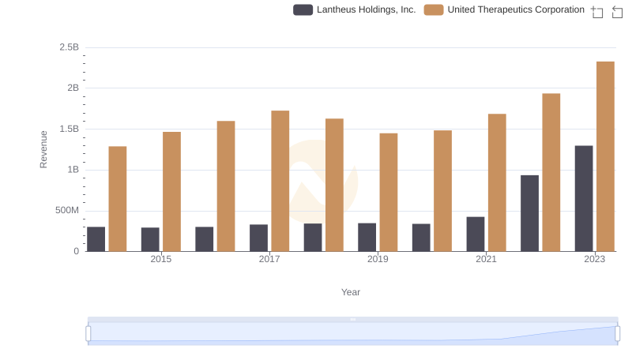Select Lantheus Holdings bar for 2014
The height and width of the screenshot is (364, 632).
pos(96,239)
